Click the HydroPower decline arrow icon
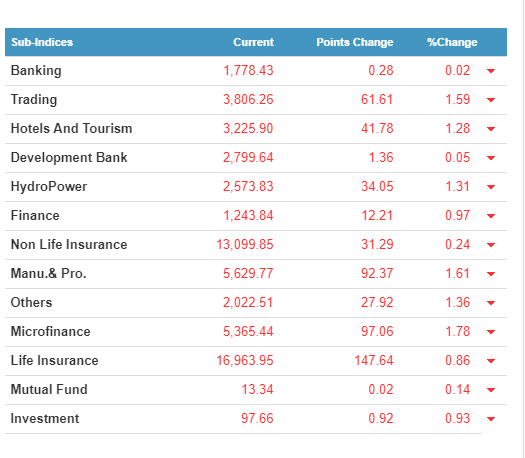Image resolution: width=525 pixels, height=458 pixels. (x=491, y=187)
